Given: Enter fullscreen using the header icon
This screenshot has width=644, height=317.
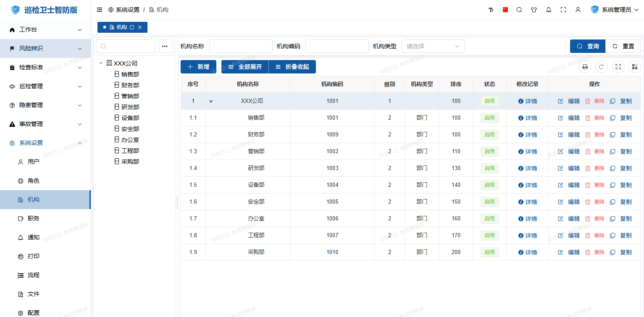Looking at the screenshot, I should pos(563,10).
